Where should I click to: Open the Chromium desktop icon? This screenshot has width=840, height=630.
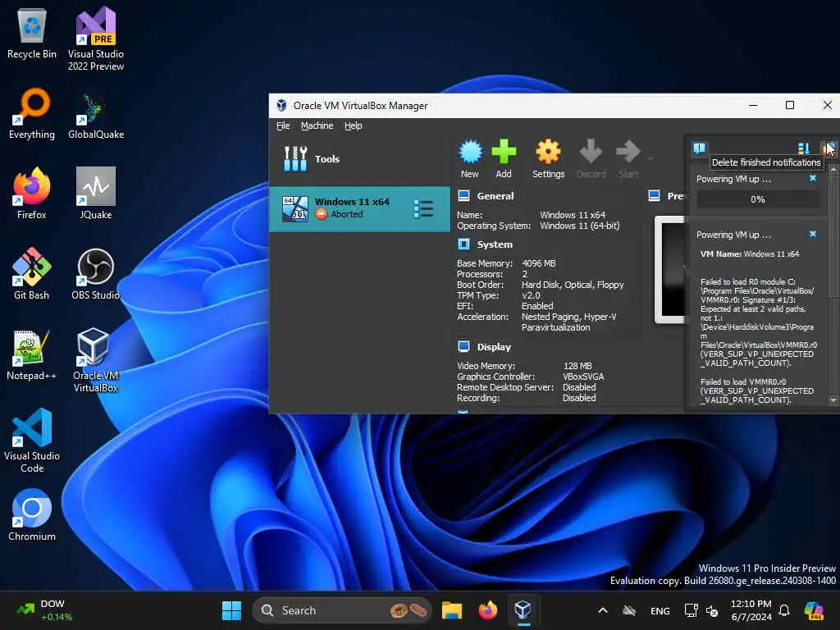pos(32,514)
